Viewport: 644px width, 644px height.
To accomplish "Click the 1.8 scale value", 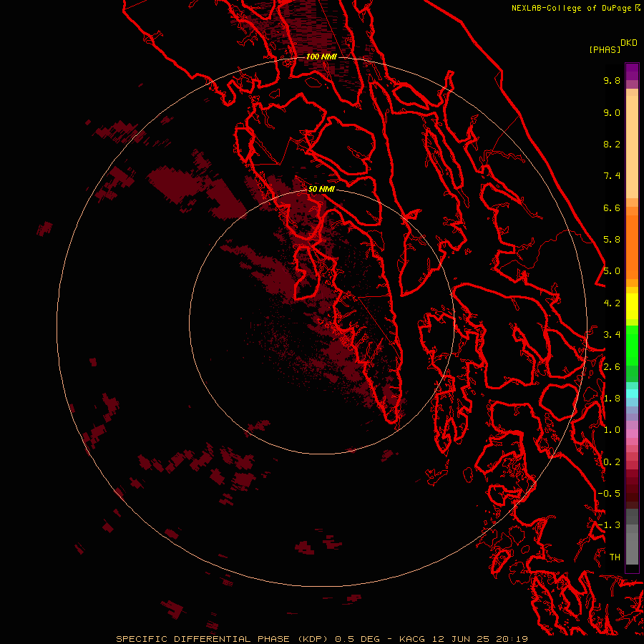I will tap(612, 399).
